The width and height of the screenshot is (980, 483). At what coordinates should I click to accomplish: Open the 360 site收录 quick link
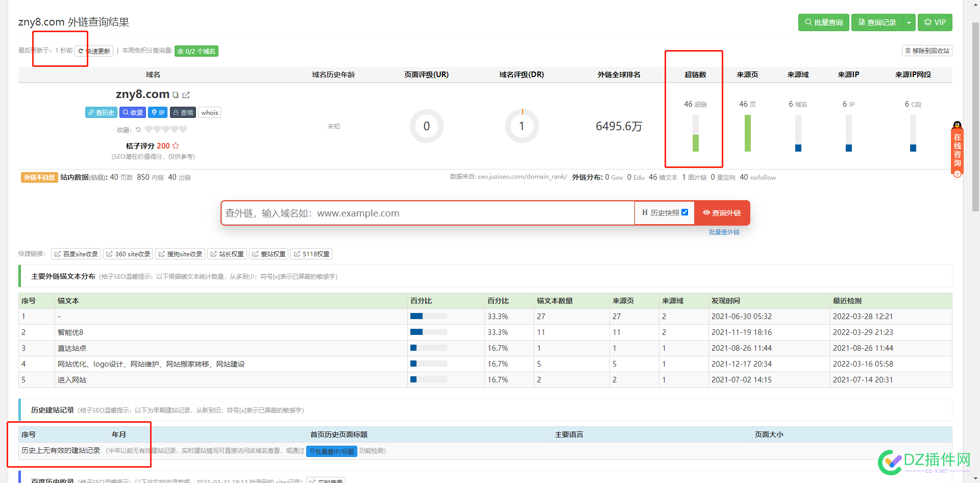coord(128,254)
